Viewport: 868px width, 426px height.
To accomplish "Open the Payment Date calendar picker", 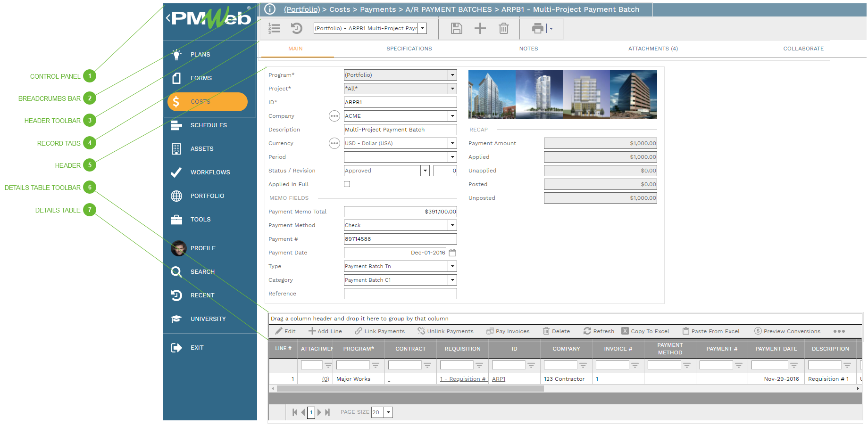I will click(x=452, y=253).
